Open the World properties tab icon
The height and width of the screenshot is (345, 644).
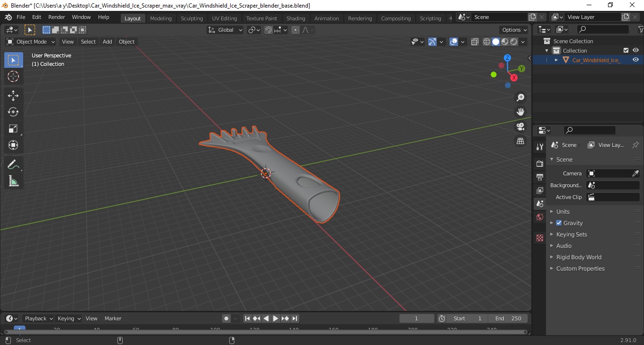coord(540,218)
